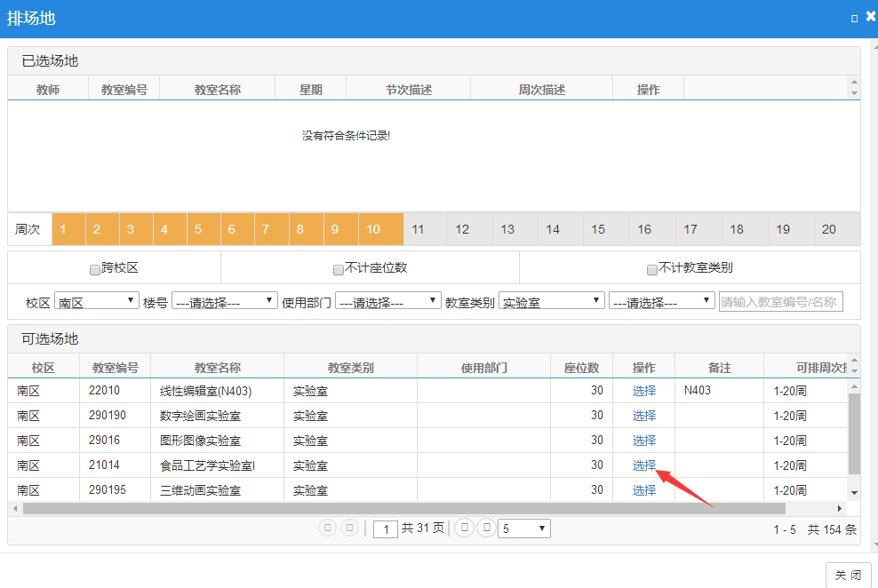Close the dialog with the X icon
Viewport: 878px width, 588px height.
tap(871, 17)
